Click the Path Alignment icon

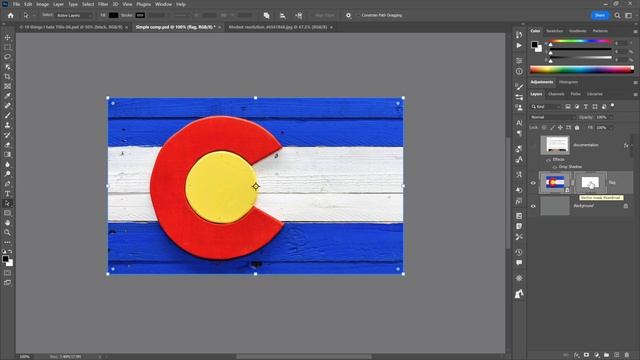(282, 16)
